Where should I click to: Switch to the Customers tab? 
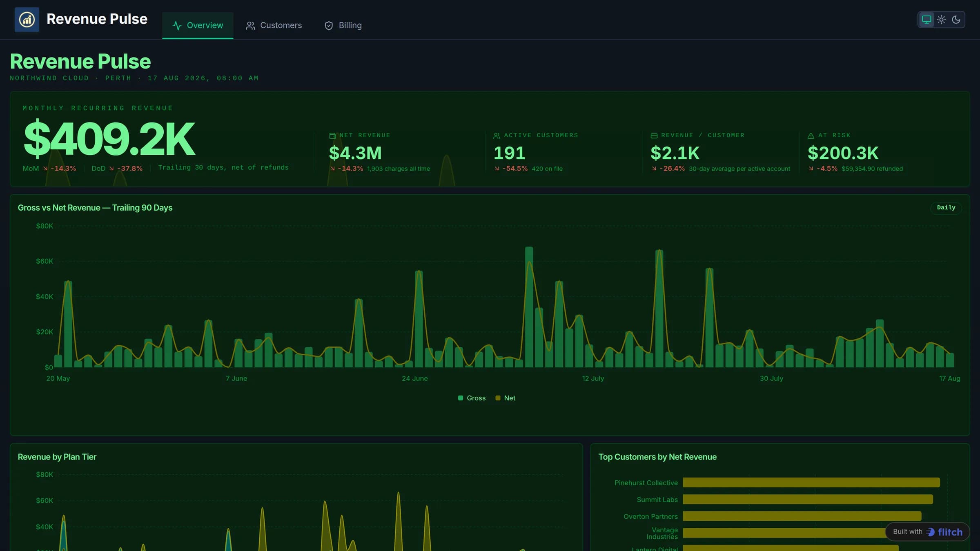coord(274,25)
